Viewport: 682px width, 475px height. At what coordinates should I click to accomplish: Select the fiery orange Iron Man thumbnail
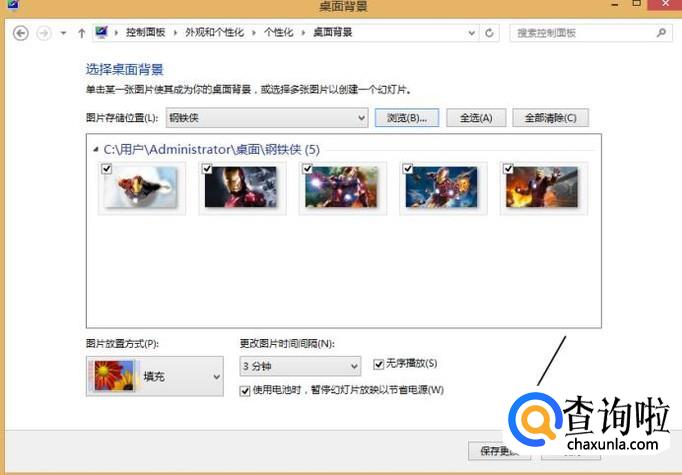[x=542, y=187]
